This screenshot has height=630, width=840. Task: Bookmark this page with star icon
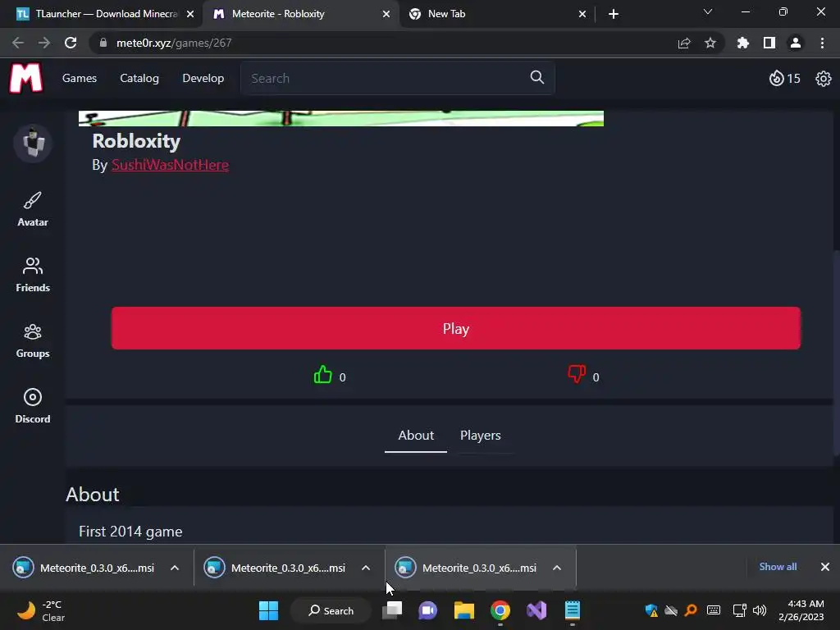pos(710,43)
